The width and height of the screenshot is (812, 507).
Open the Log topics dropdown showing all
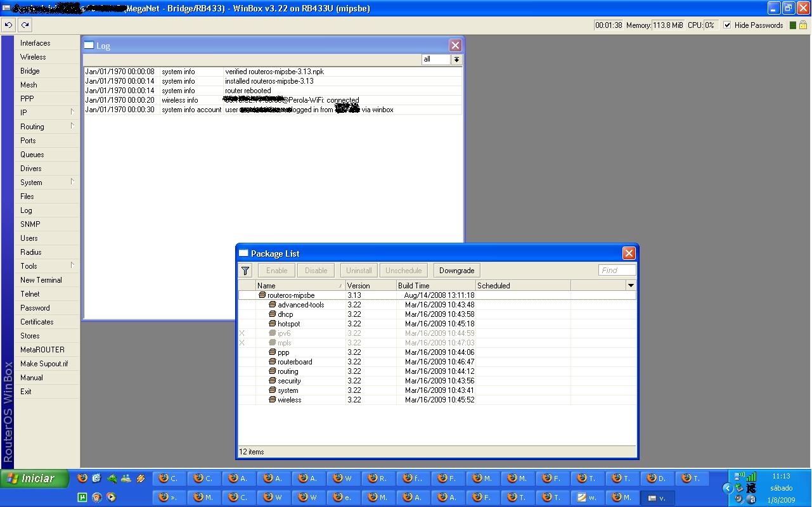[x=456, y=59]
